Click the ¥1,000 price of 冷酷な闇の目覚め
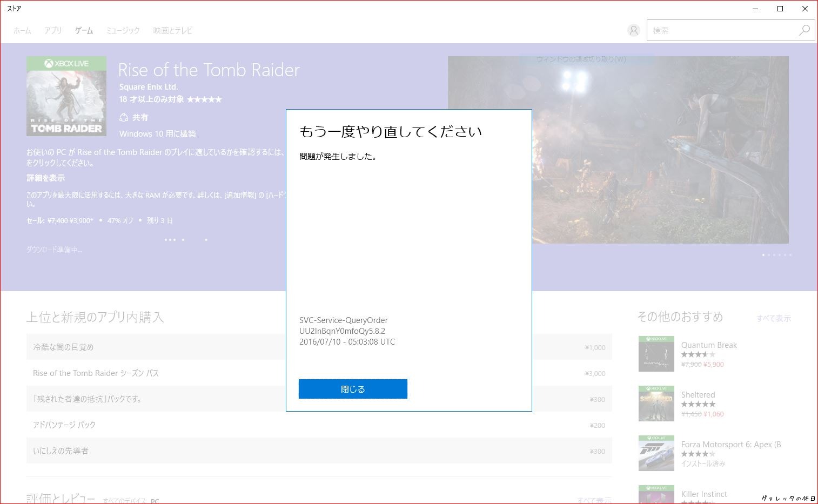Viewport: 818px width, 504px height. (x=595, y=347)
